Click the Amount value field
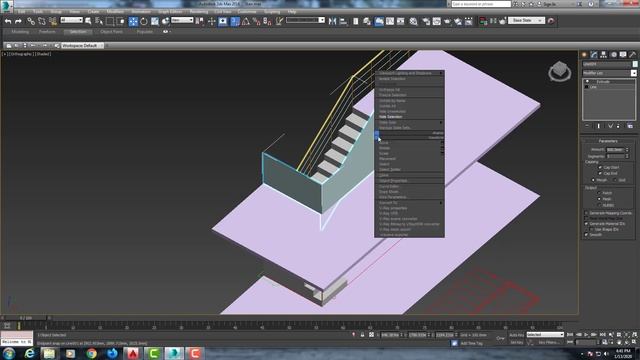The width and height of the screenshot is (640, 360). pos(615,150)
